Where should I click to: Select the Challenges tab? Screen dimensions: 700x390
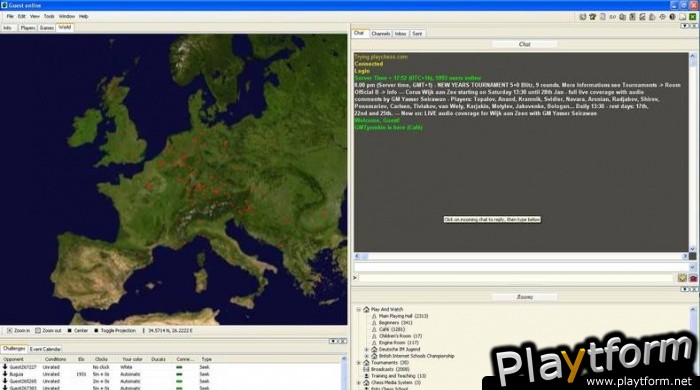click(x=14, y=349)
